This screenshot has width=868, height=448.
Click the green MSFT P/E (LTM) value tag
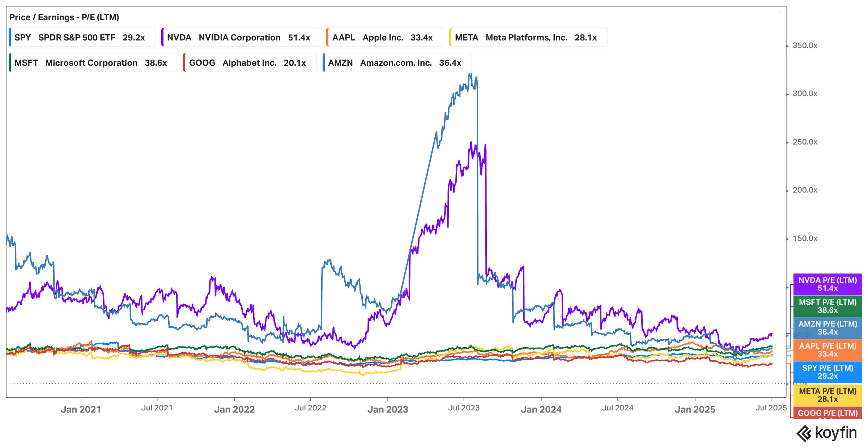[827, 306]
